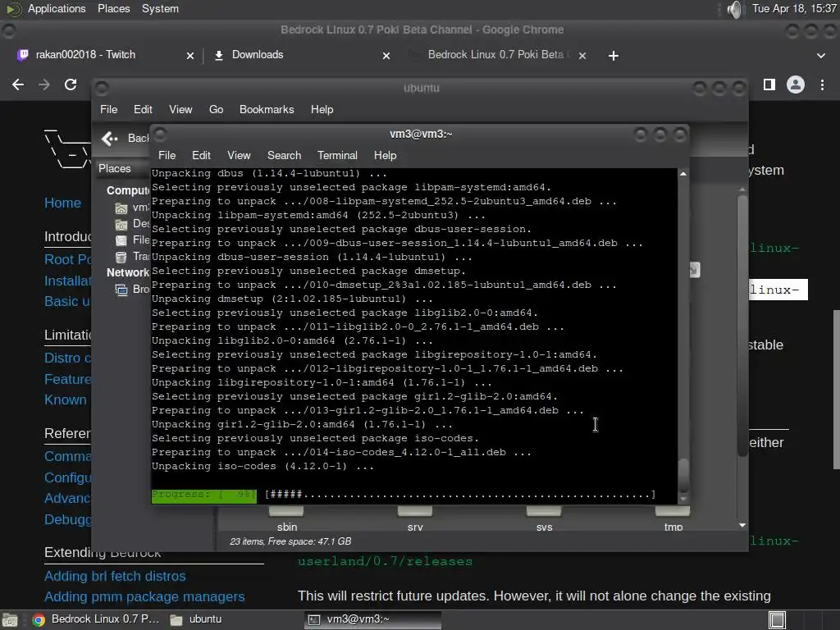Open Edit menu in ubuntu file manager
The image size is (840, 630).
coord(143,109)
